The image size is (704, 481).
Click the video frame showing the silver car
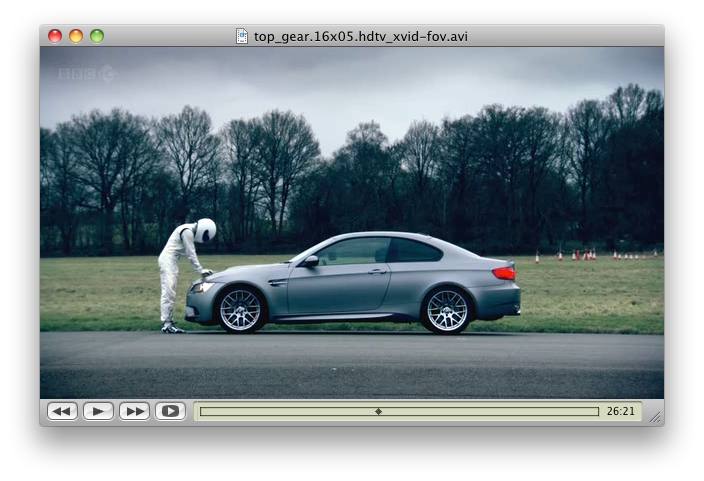(x=352, y=223)
